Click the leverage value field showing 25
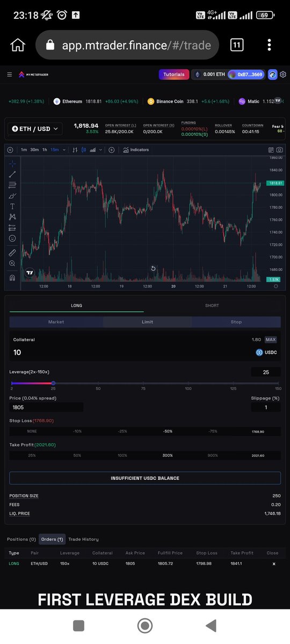The height and width of the screenshot is (644, 290). (x=265, y=372)
